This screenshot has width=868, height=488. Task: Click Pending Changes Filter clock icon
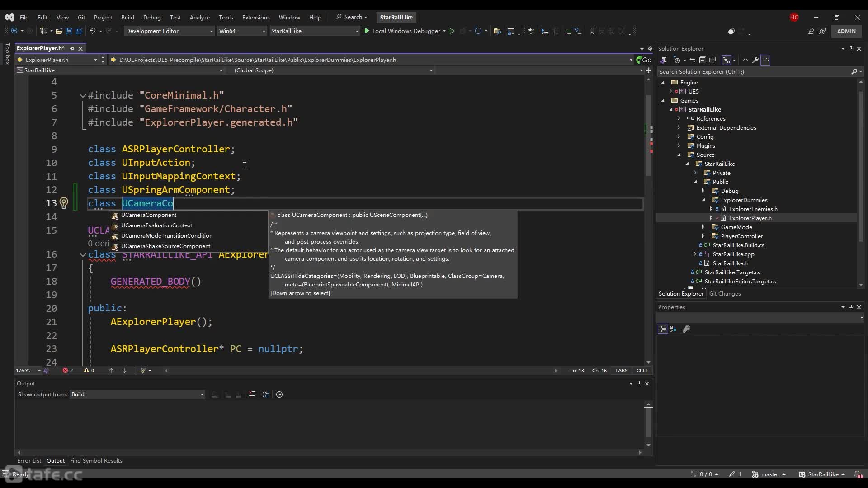point(677,60)
